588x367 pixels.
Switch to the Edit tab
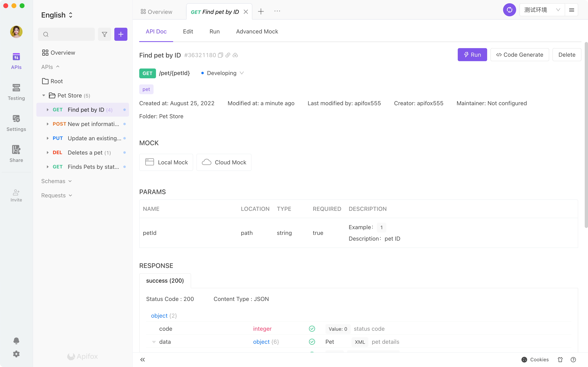tap(188, 32)
